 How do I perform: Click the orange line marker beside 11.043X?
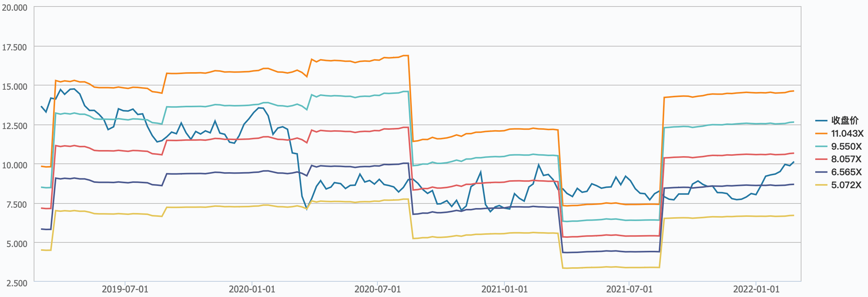coord(821,134)
